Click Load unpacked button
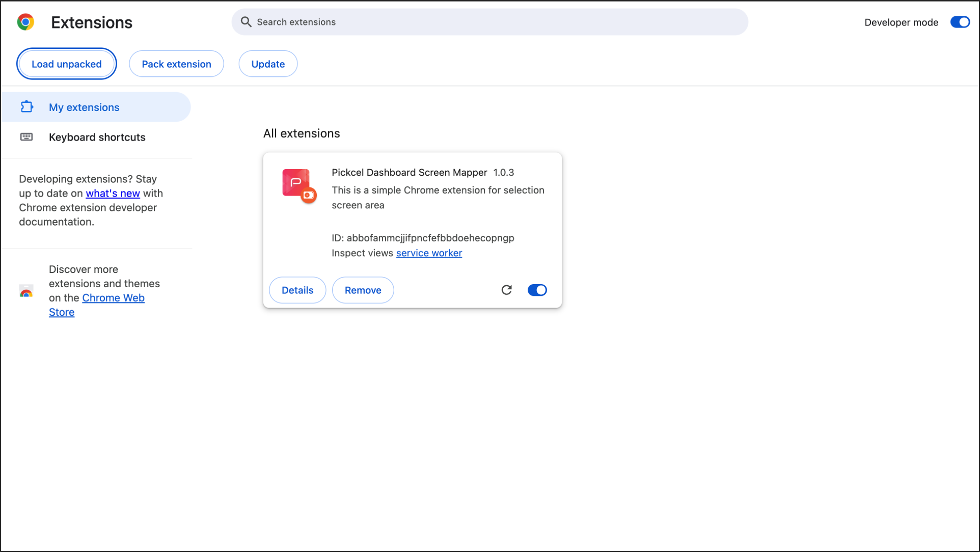The image size is (980, 552). point(67,64)
